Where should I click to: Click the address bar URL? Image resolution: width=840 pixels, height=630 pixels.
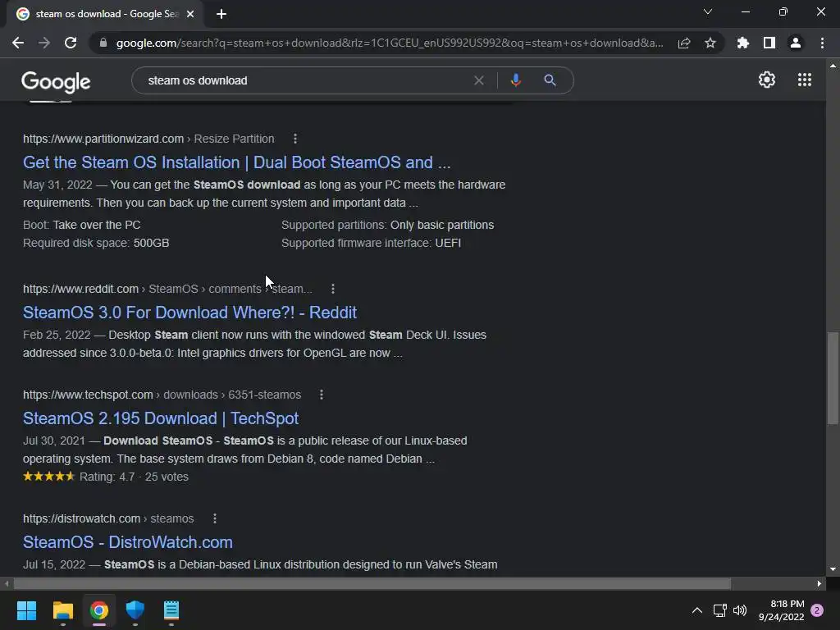tap(390, 43)
